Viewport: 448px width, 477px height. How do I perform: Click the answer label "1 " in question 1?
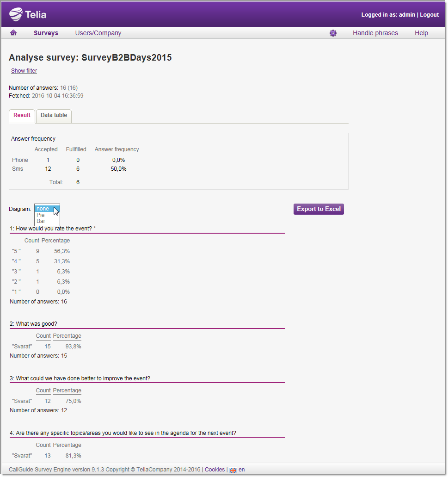click(x=16, y=292)
